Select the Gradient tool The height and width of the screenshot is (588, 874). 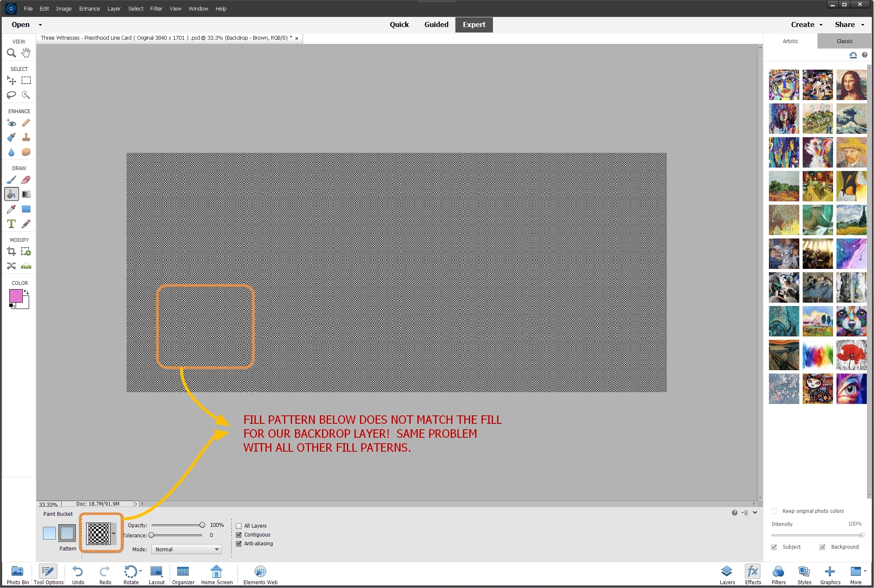click(x=26, y=194)
